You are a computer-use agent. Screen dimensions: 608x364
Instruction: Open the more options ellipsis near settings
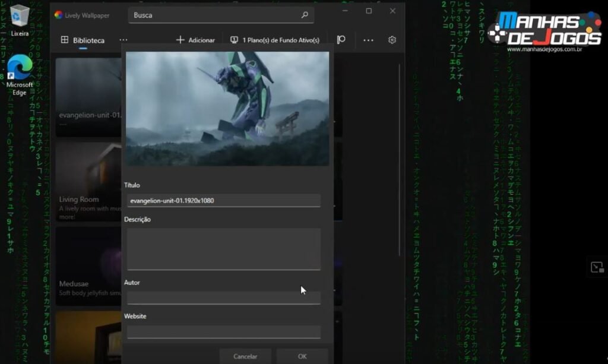coord(368,40)
